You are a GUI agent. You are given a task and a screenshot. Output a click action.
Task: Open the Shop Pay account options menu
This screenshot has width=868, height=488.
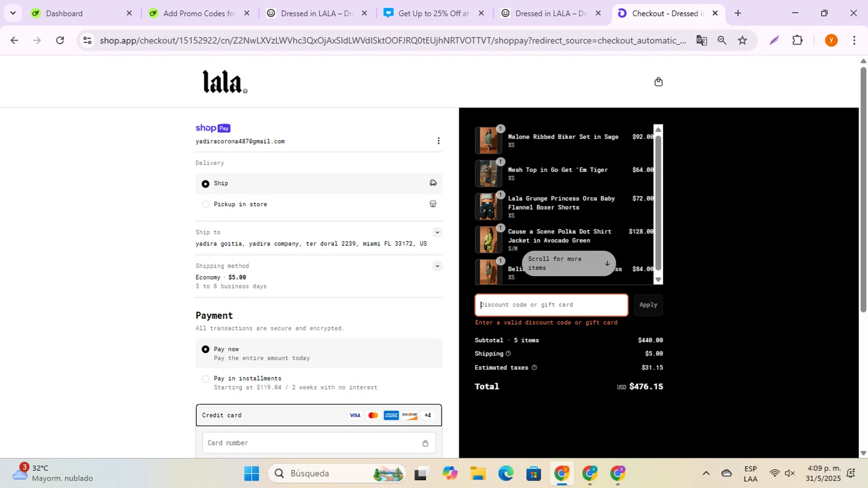439,141
